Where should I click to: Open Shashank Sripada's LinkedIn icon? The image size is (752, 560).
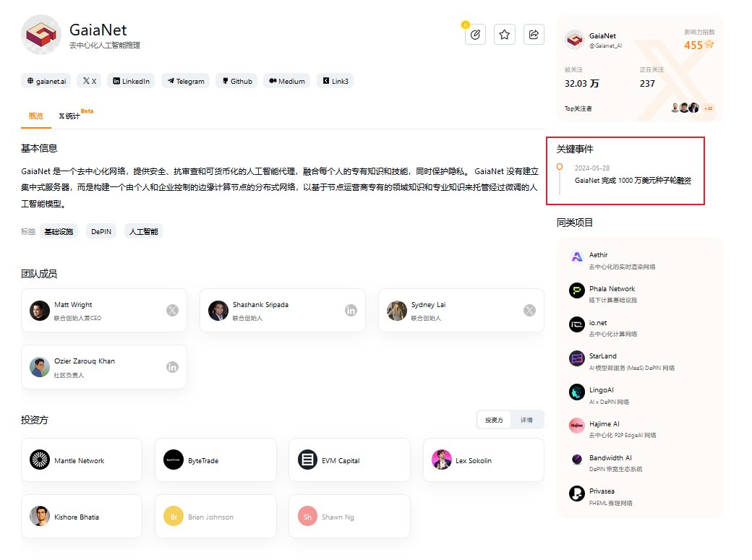coord(351,311)
